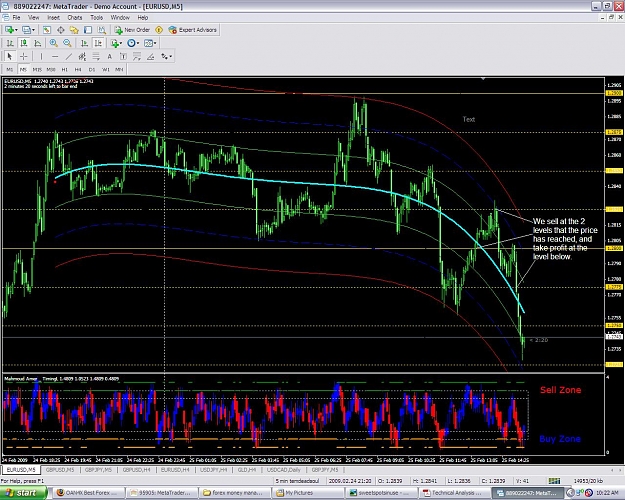
Task: Select the Fibonacci retracement tool
Action: 96,56
